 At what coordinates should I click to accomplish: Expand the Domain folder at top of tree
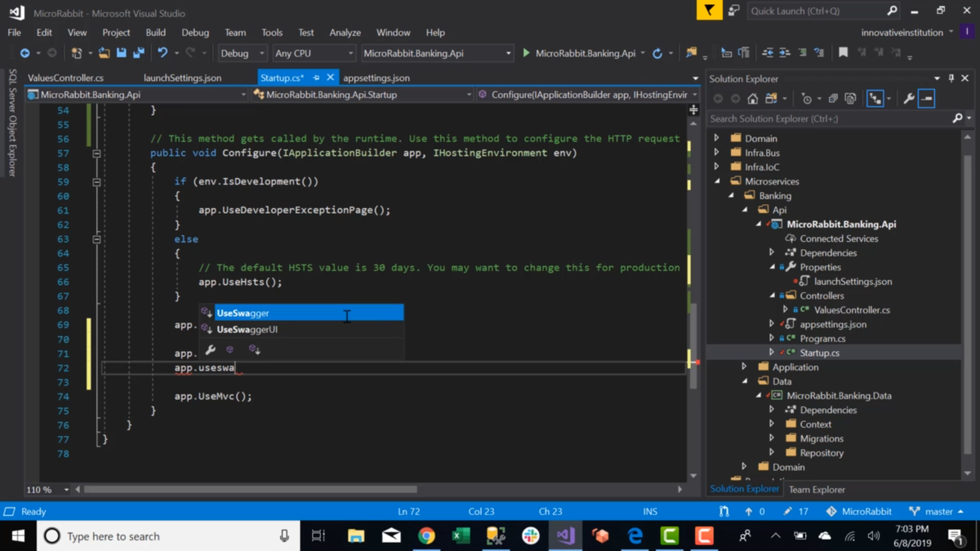click(x=717, y=139)
